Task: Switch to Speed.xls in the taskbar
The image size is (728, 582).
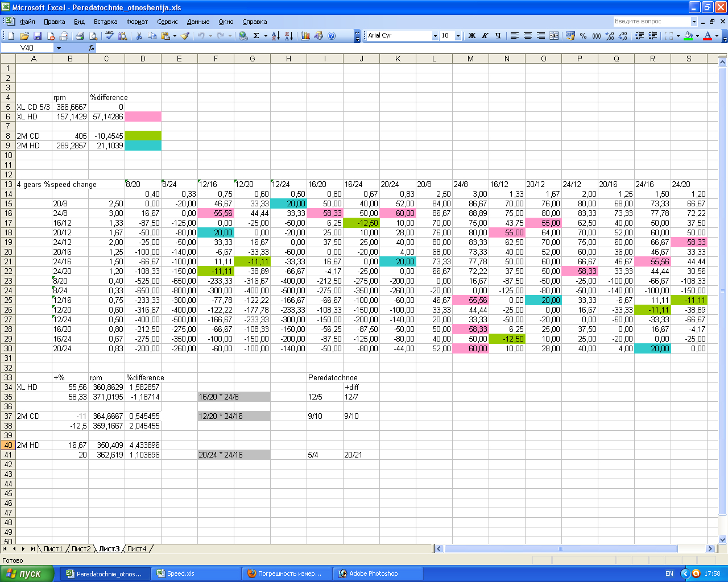Action: [x=196, y=573]
